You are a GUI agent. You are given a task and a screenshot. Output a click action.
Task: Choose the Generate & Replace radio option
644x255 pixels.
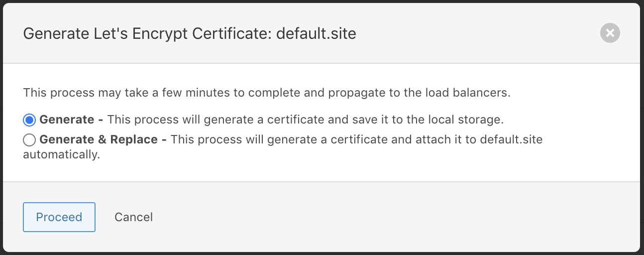point(29,140)
